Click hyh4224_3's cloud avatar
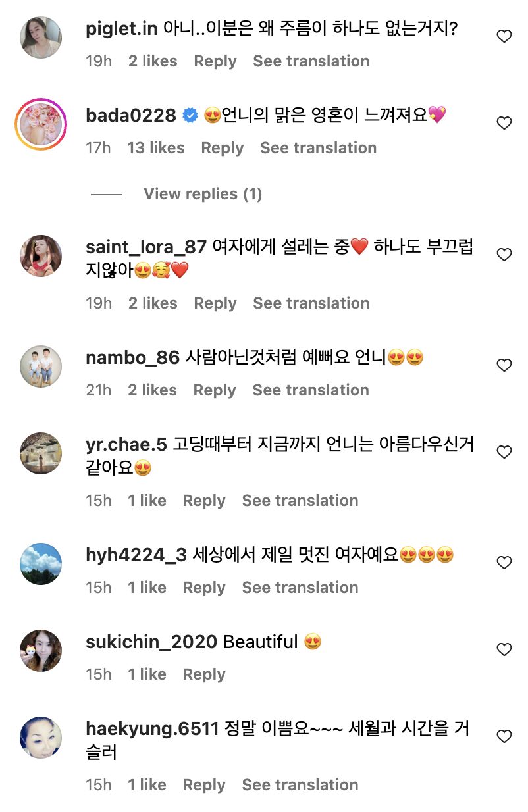This screenshot has height=812, width=528. coord(41,563)
